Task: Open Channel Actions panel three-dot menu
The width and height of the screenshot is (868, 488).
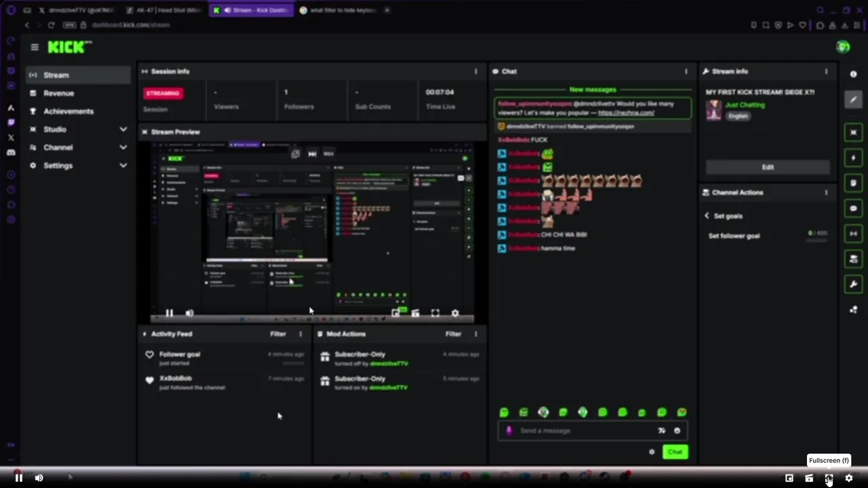Action: [x=826, y=192]
